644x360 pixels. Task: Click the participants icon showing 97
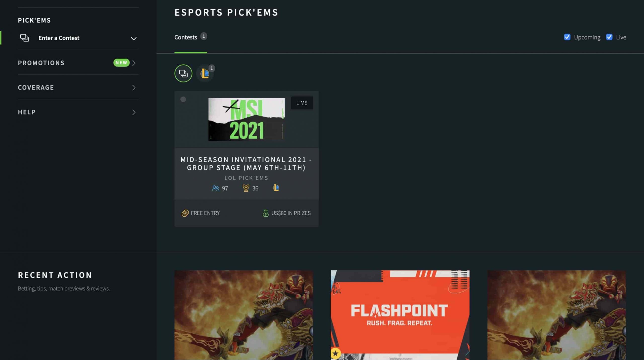coord(215,188)
